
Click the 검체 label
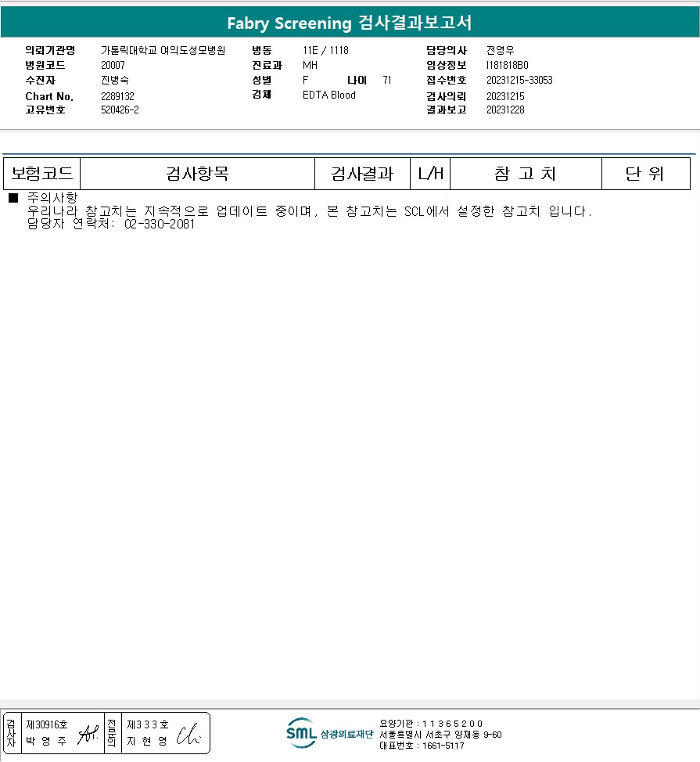click(261, 95)
